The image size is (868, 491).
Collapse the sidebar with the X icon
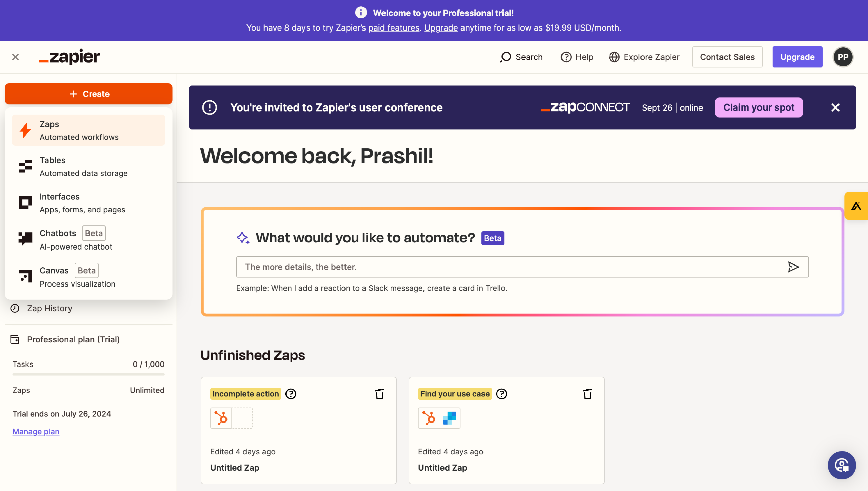tap(15, 57)
